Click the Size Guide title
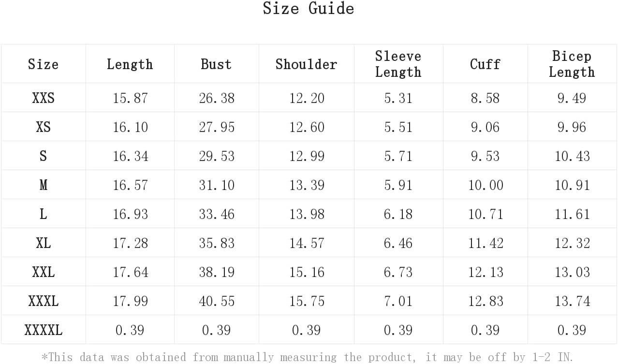 (x=309, y=8)
